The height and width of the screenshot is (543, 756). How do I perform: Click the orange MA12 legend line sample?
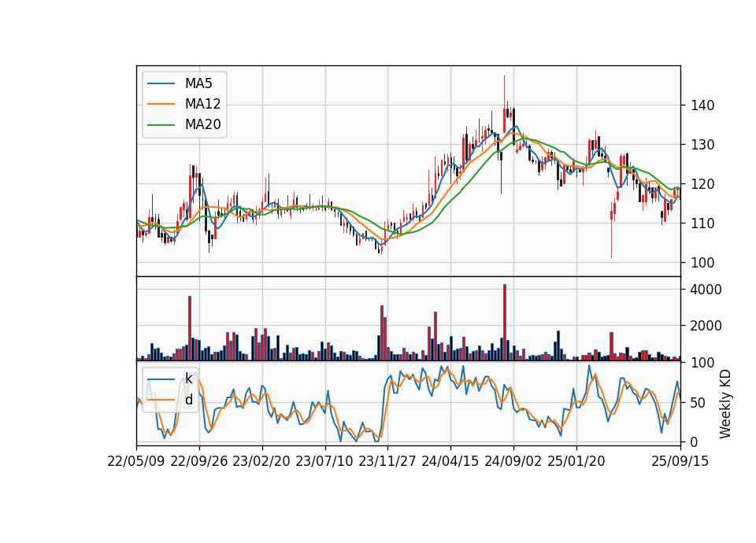pos(161,104)
